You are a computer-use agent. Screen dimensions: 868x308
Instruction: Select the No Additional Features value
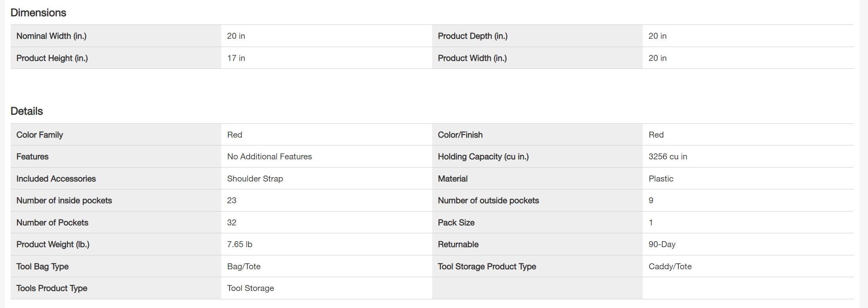(x=270, y=157)
